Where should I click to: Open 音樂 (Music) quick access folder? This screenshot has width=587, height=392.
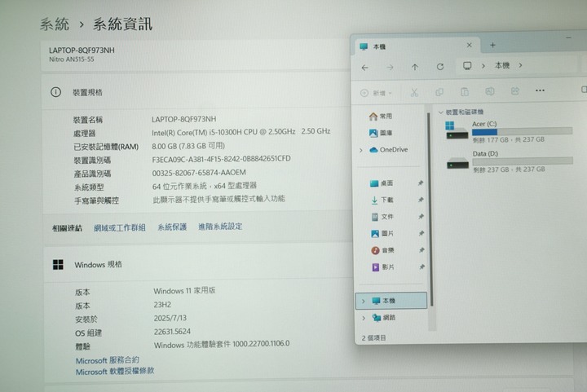click(x=382, y=250)
